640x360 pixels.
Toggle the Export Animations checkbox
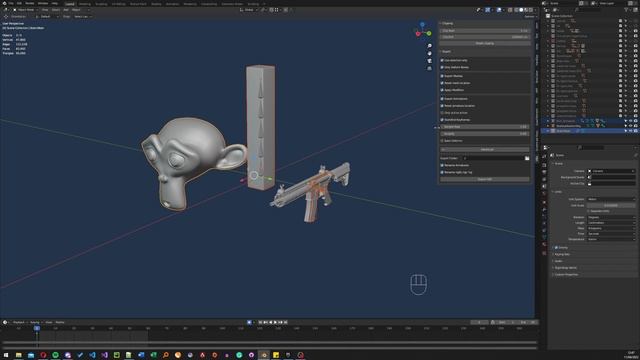pos(442,99)
